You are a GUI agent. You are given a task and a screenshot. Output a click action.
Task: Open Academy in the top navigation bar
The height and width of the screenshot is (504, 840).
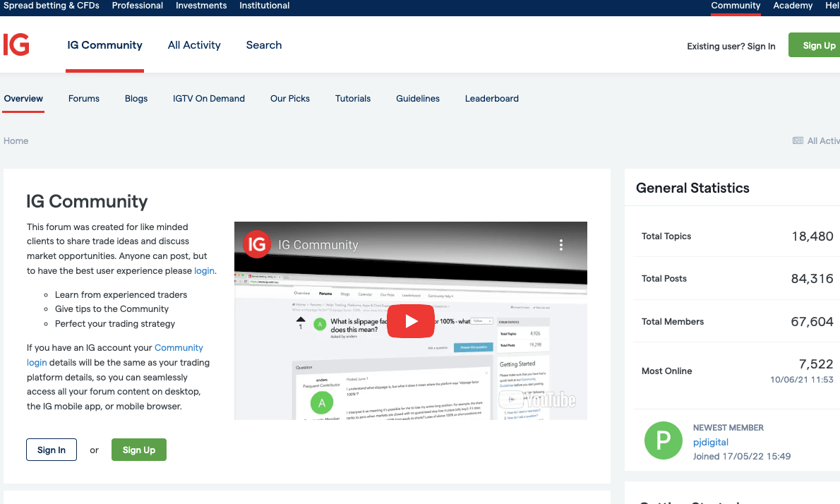click(792, 6)
